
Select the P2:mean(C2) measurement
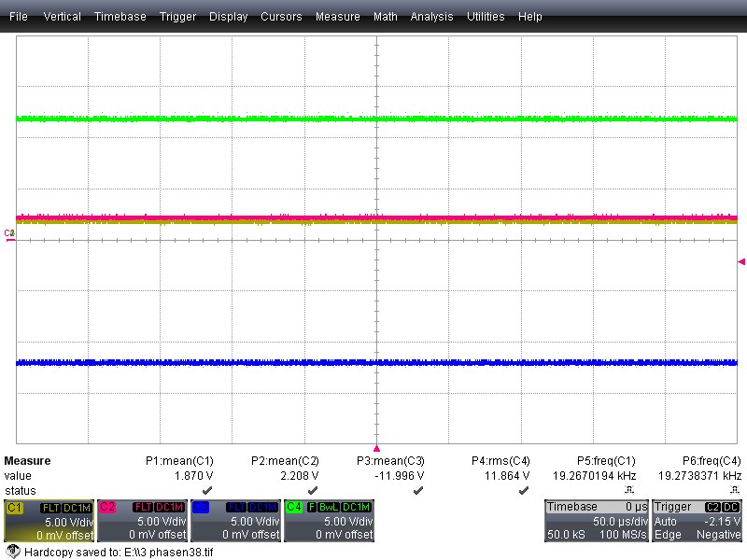click(285, 461)
